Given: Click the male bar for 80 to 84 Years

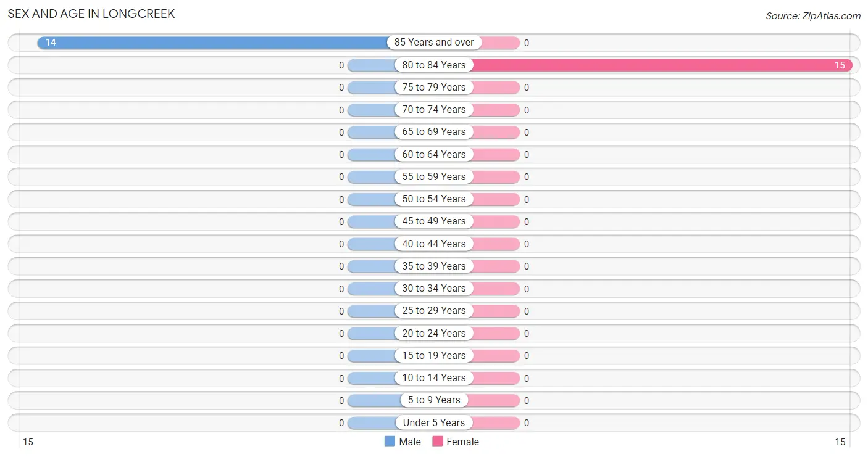Looking at the screenshot, I should tap(372, 65).
